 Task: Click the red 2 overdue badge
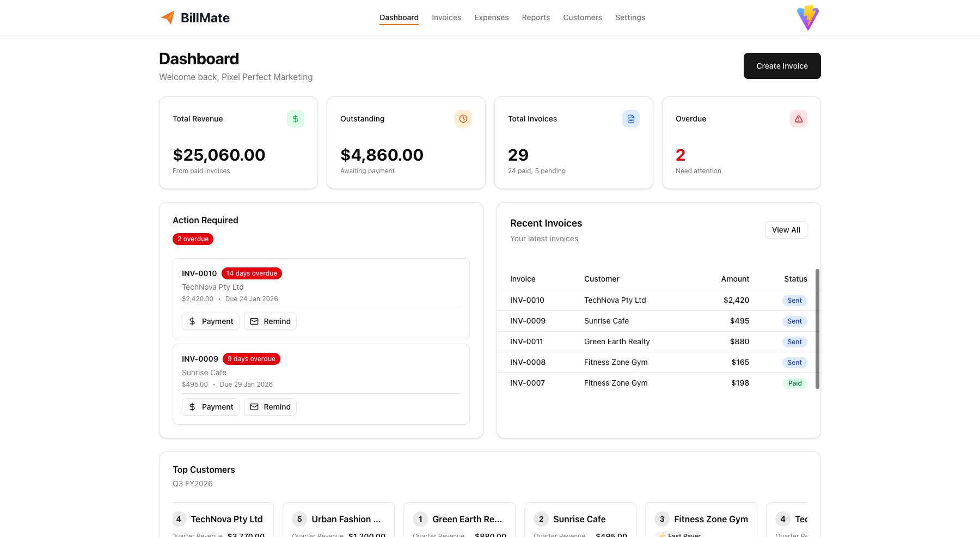point(193,239)
